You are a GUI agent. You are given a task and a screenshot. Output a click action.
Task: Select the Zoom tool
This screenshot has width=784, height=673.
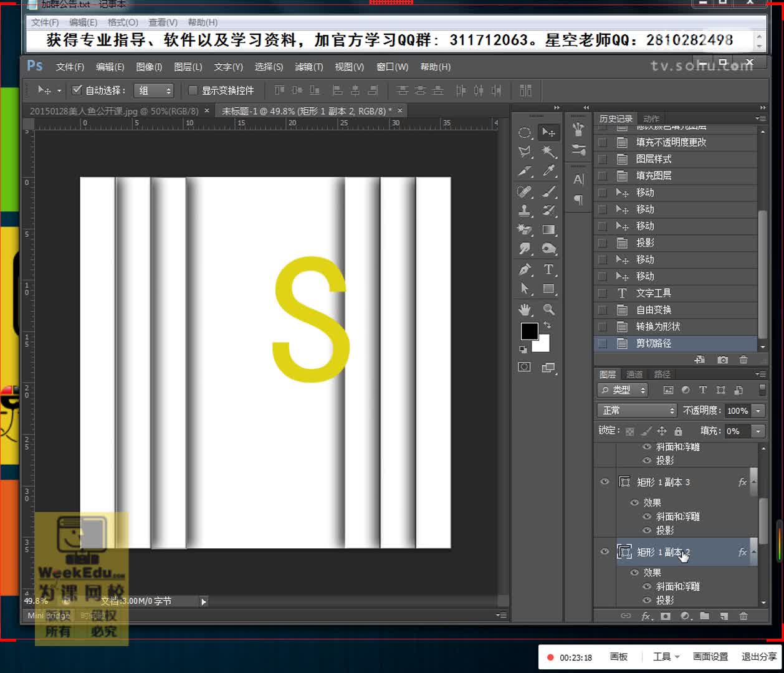point(548,309)
